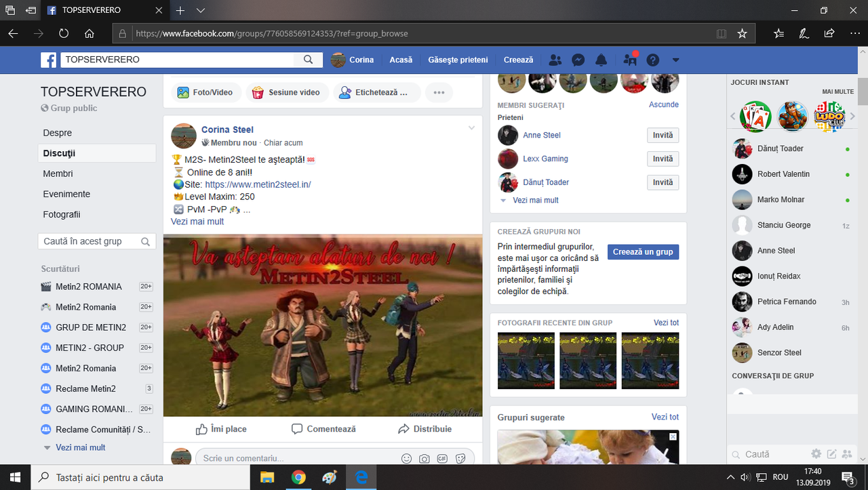The height and width of the screenshot is (490, 868).
Task: Click the Foto/Video button
Action: click(205, 92)
